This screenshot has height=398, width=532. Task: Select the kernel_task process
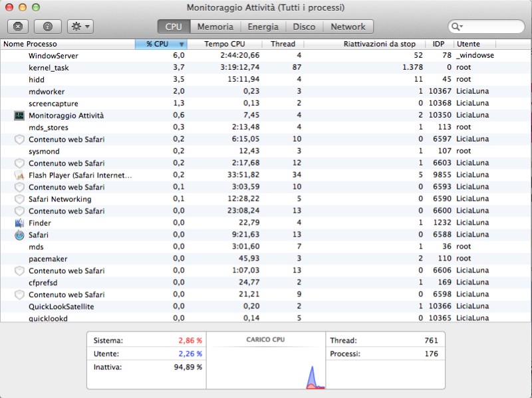click(265, 68)
